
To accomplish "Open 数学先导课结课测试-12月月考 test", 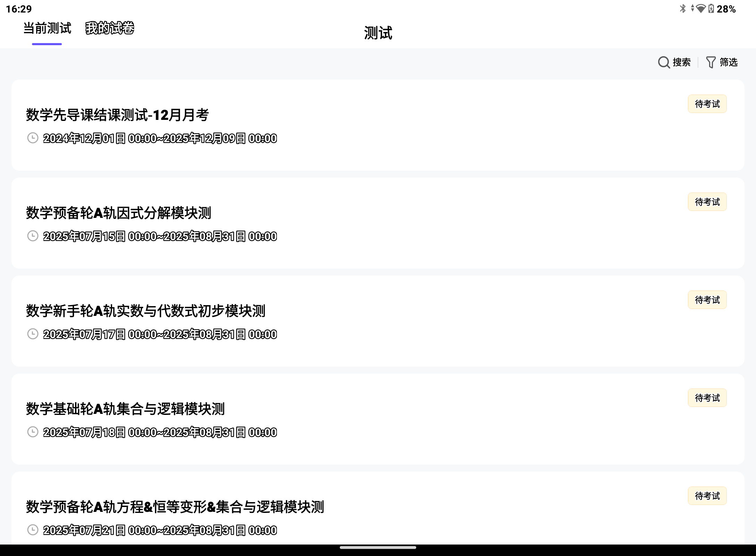I will tap(117, 115).
